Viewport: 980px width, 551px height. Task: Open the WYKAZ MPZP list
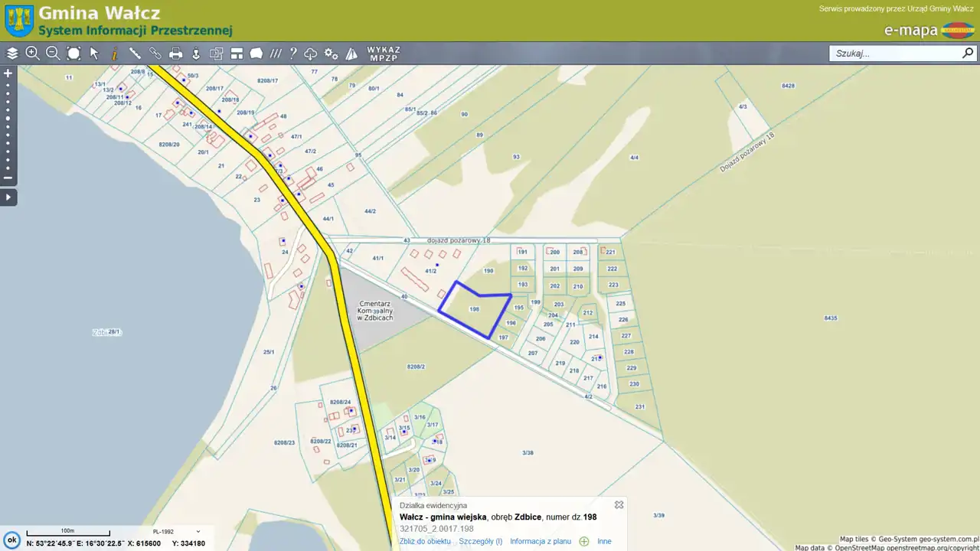[x=384, y=54]
